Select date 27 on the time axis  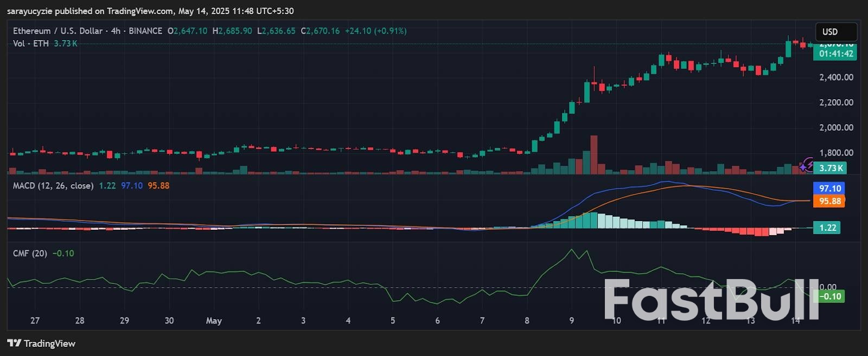coord(35,321)
